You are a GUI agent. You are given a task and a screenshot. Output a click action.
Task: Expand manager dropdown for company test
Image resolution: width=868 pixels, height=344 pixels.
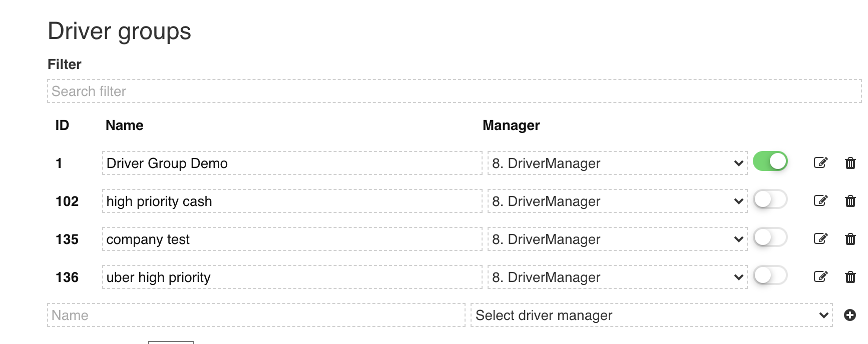(x=617, y=239)
